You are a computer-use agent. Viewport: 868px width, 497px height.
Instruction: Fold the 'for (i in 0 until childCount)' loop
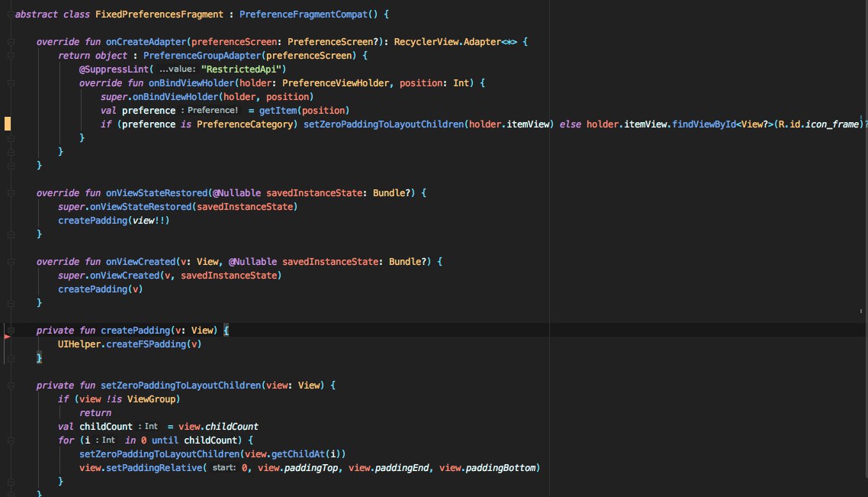pos(11,441)
